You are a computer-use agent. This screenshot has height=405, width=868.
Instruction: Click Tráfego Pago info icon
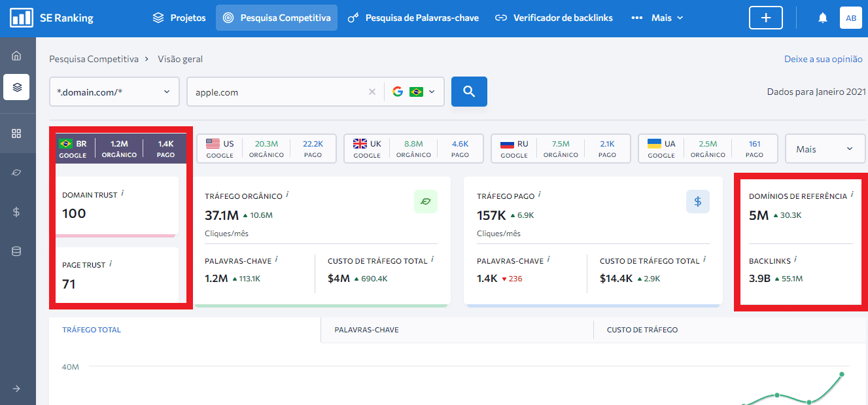(540, 194)
